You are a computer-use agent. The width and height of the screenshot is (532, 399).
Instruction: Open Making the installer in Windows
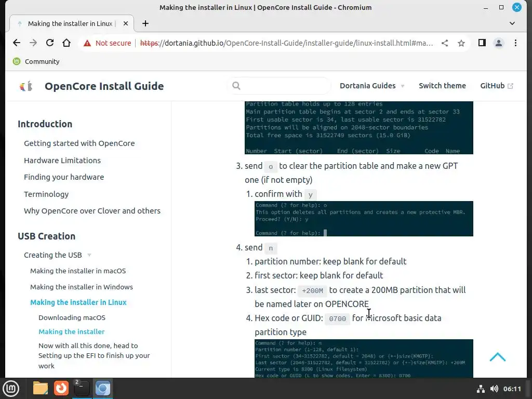pyautogui.click(x=82, y=287)
